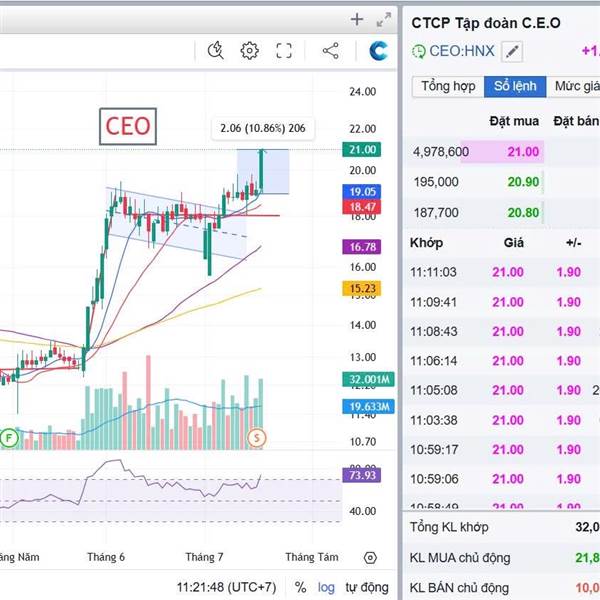600x600 pixels.
Task: Toggle percent scale % button
Action: [x=300, y=587]
